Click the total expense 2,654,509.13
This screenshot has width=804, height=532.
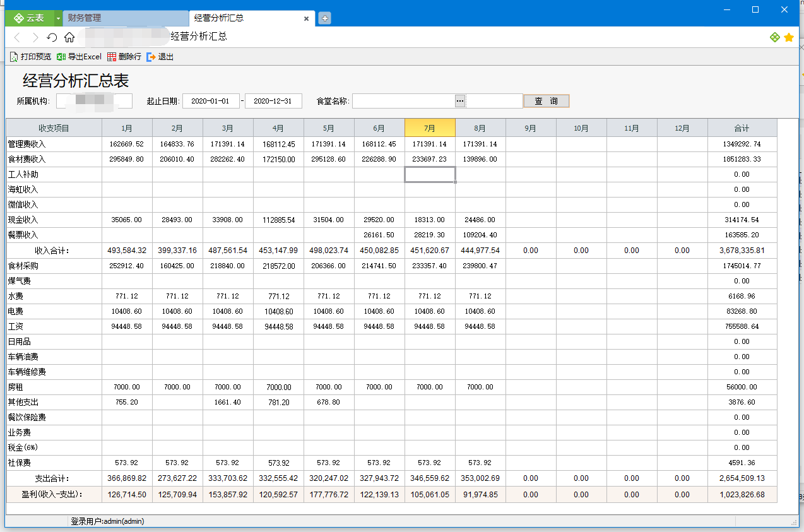742,478
